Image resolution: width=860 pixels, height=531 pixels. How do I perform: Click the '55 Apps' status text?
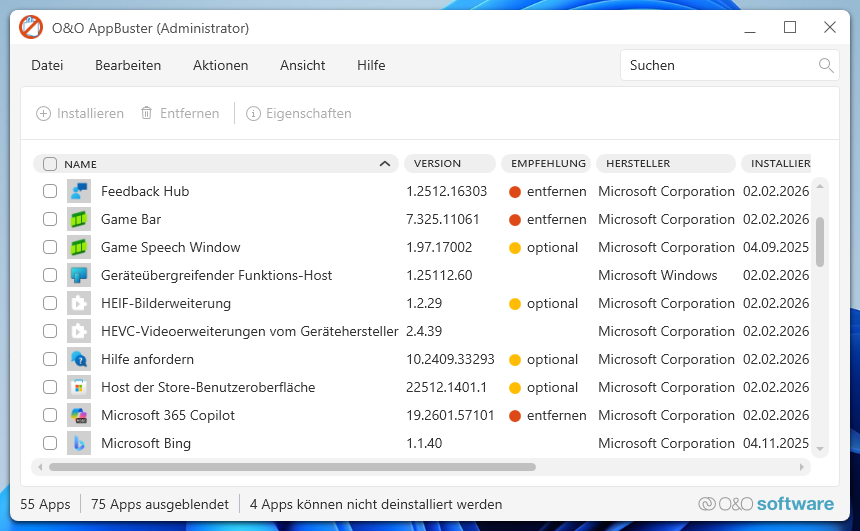click(46, 504)
